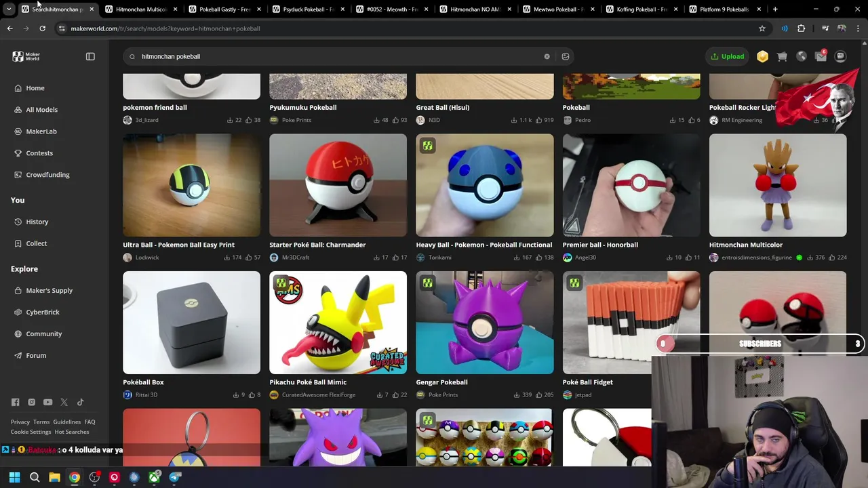Open the language globe selector
Screen dimensions: 868x488
coord(802,56)
